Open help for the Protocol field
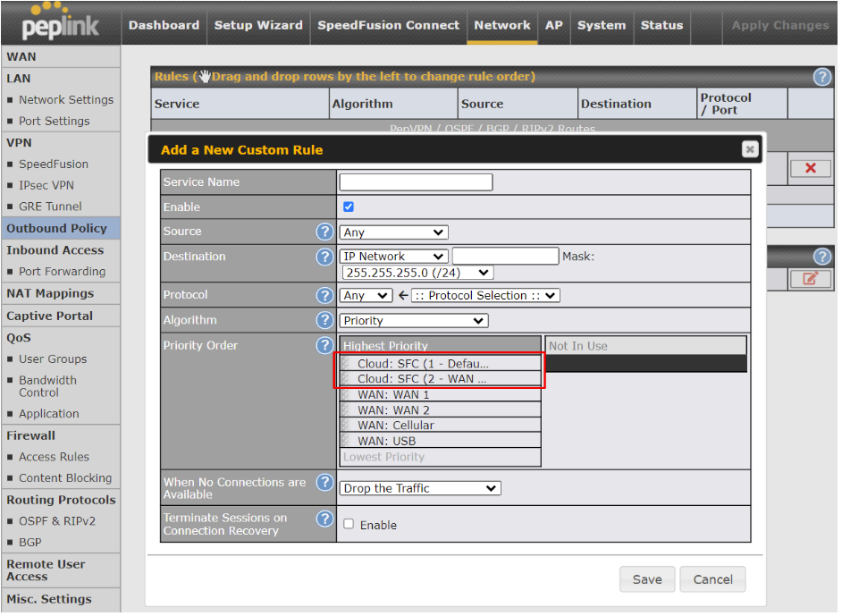842x616 pixels. [x=326, y=296]
